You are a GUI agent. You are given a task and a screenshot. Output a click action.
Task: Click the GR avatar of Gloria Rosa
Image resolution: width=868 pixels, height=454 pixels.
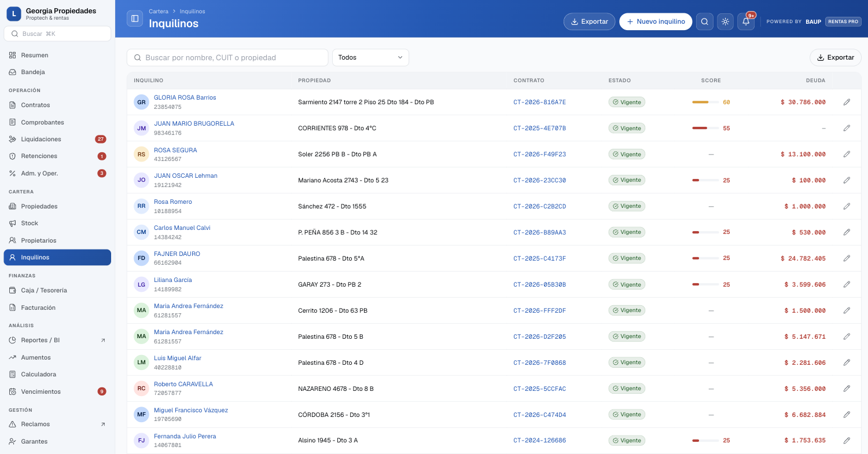coord(141,102)
